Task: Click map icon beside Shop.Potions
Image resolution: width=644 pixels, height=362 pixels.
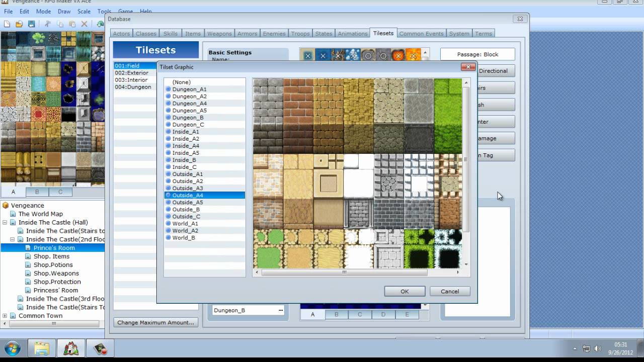Action: pos(28,264)
